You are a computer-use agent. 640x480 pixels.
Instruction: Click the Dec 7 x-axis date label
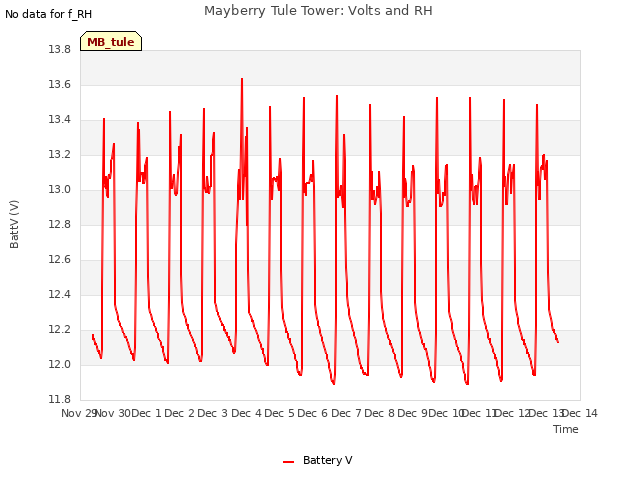pos(346,413)
